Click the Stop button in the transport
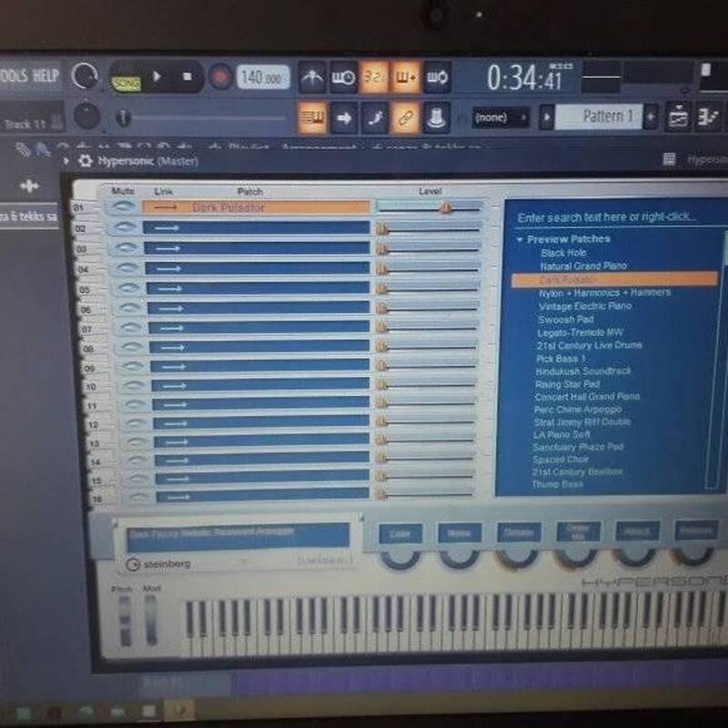The image size is (728, 728). 187,76
